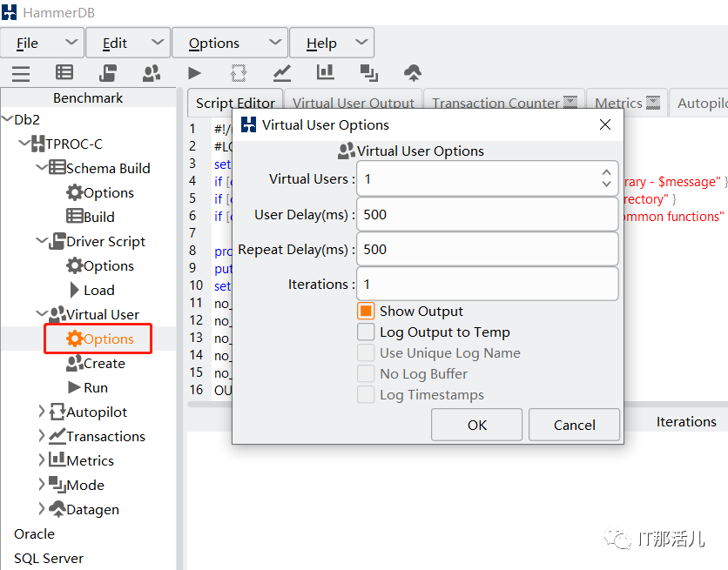
Task: Increase Virtual Users with up arrow
Action: click(606, 172)
